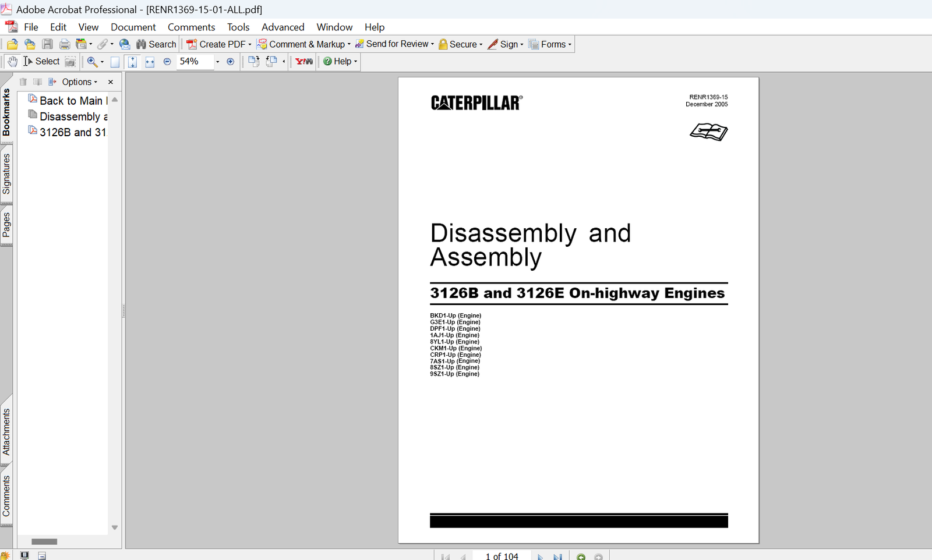Screen dimensions: 932x560
Task: Open the View menu
Action: coord(89,27)
